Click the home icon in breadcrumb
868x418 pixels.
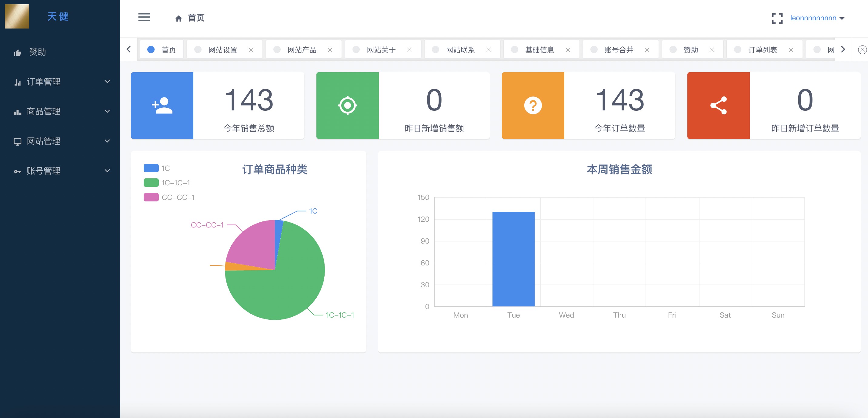(179, 18)
